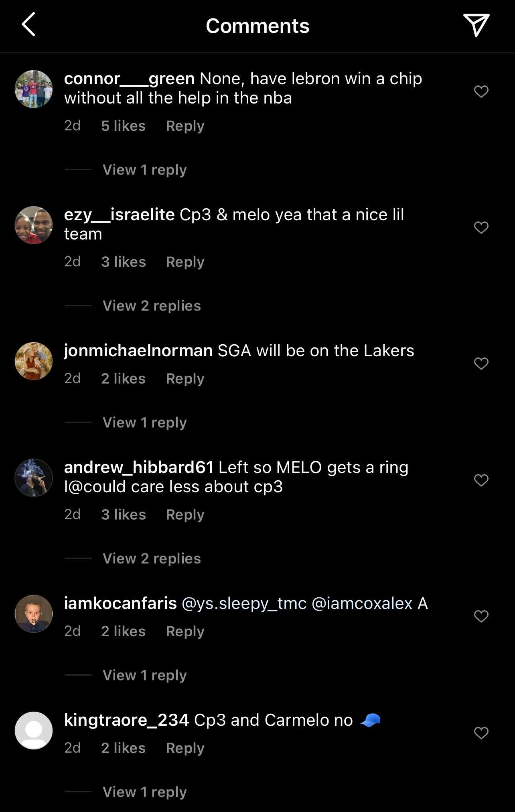
Task: Click andrew_hibbard61's profile picture
Action: tap(34, 477)
